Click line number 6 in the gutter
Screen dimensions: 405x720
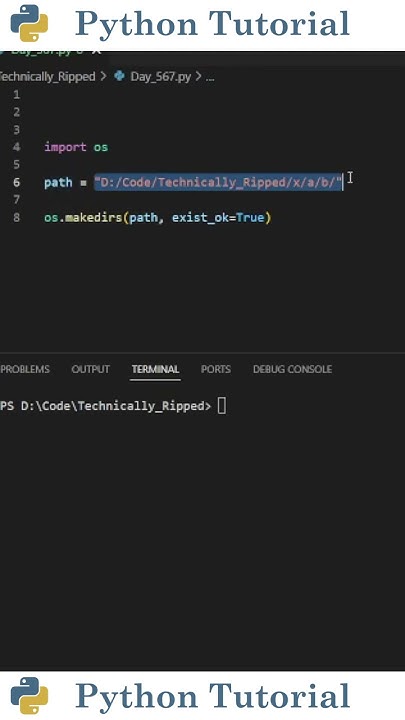17,182
